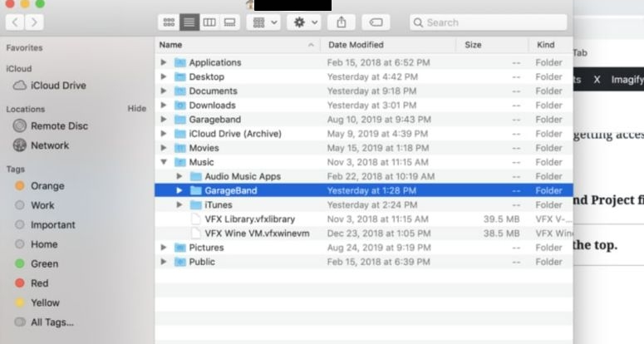This screenshot has width=644, height=344.
Task: Switch to column view layout
Action: coord(209,22)
